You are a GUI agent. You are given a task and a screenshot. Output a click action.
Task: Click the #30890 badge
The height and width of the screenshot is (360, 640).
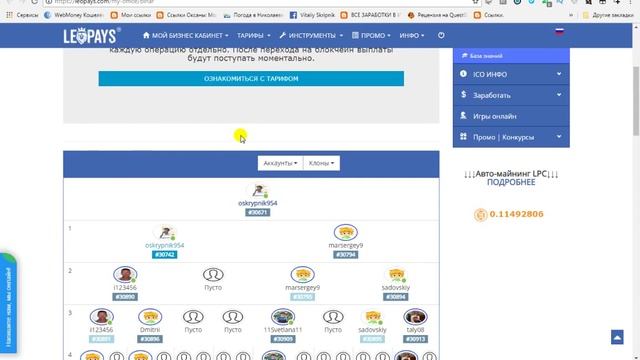125,297
